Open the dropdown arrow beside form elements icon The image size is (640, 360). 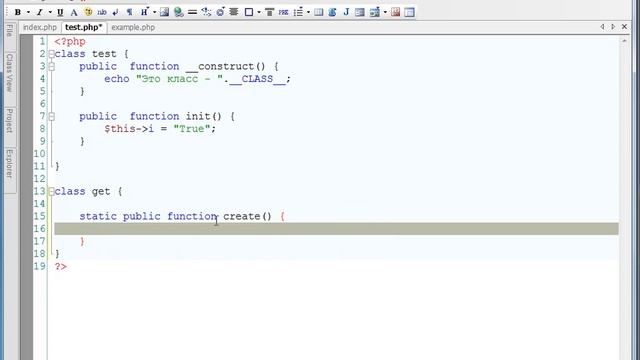tap(385, 12)
